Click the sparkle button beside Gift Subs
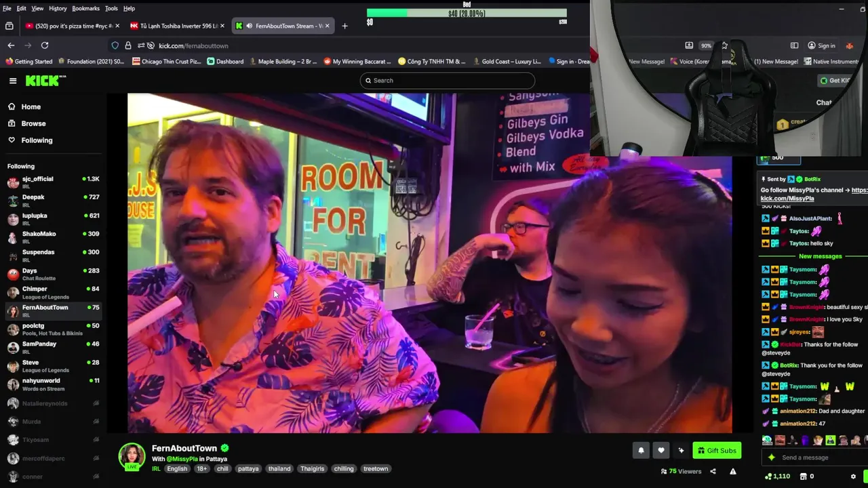Screen dimensions: 868x488 click(x=682, y=450)
